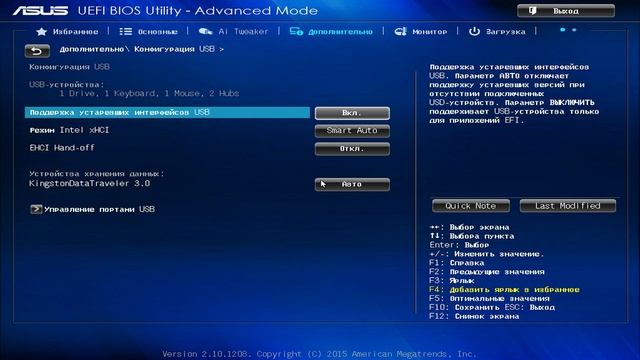Open the Last Modified button
Screen dimensions: 640x360
[568, 206]
